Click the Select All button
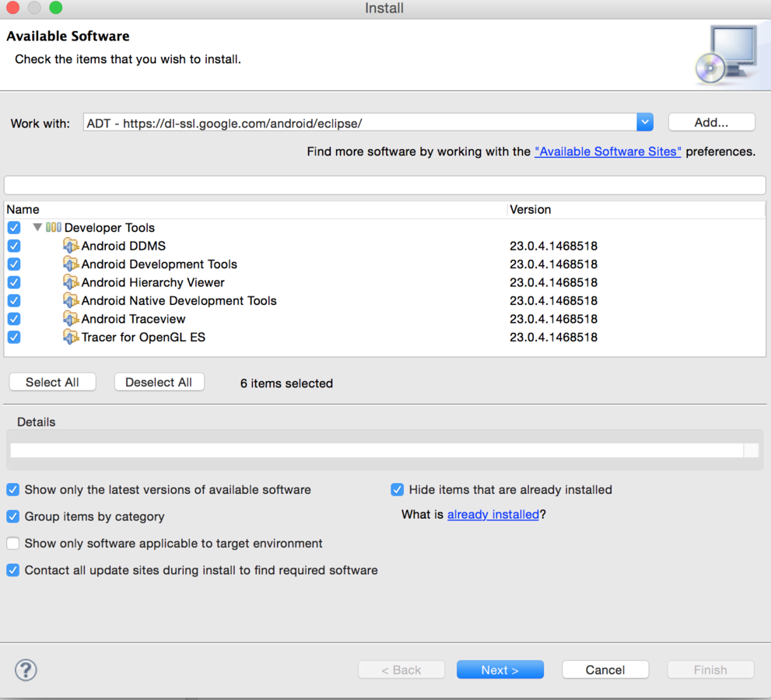This screenshot has height=700, width=771. 53,382
